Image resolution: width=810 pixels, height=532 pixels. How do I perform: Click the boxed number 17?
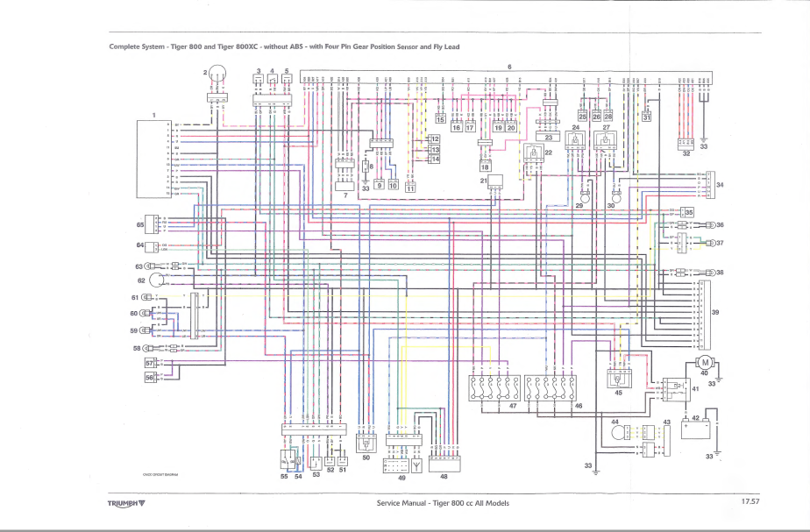470,127
